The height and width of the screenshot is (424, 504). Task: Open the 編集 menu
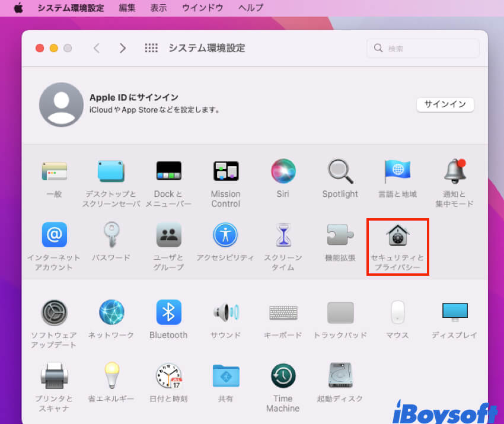tap(127, 8)
